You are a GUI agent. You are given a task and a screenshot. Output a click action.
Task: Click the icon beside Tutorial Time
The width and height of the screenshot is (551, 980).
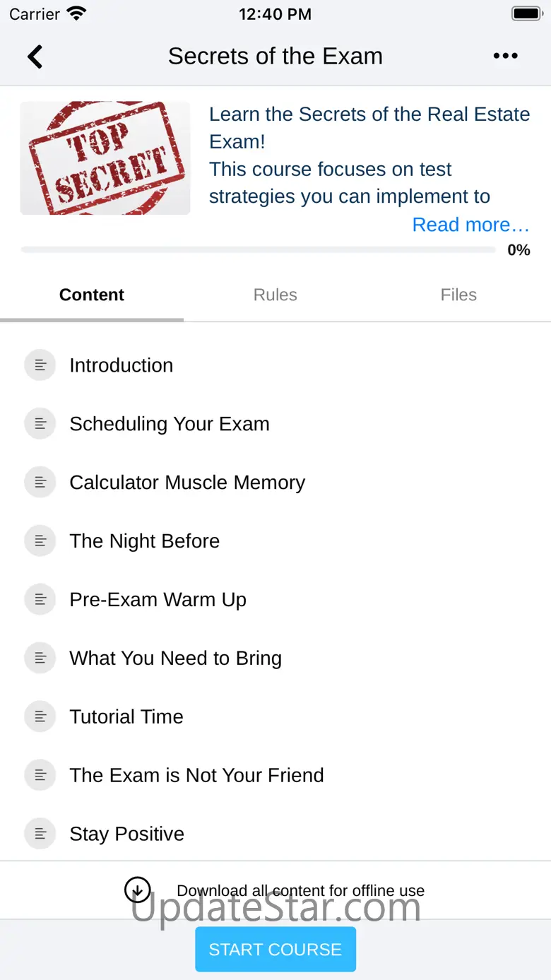(x=40, y=717)
